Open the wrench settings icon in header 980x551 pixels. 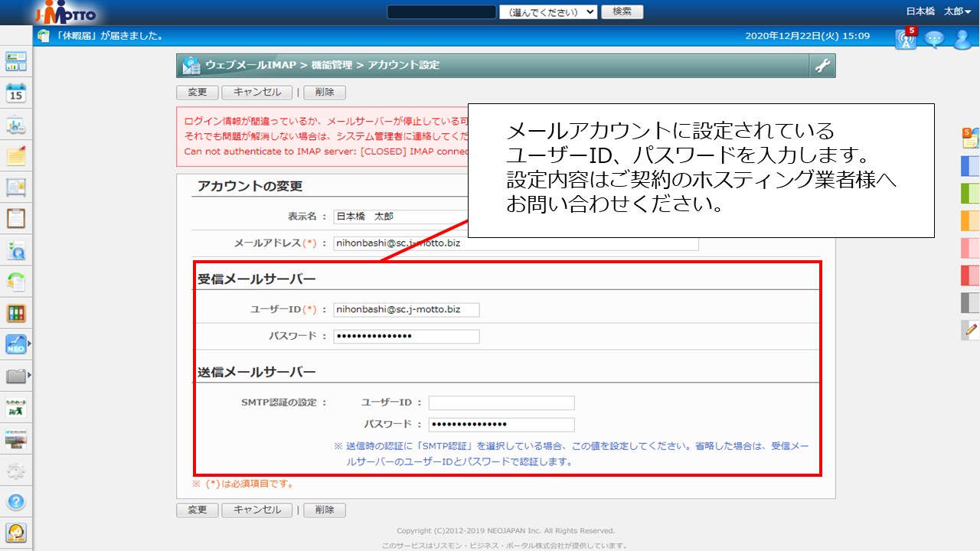pyautogui.click(x=822, y=66)
